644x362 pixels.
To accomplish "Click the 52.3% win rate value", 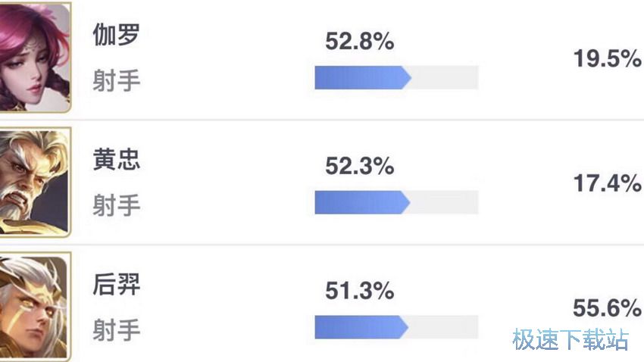I will click(x=360, y=166).
